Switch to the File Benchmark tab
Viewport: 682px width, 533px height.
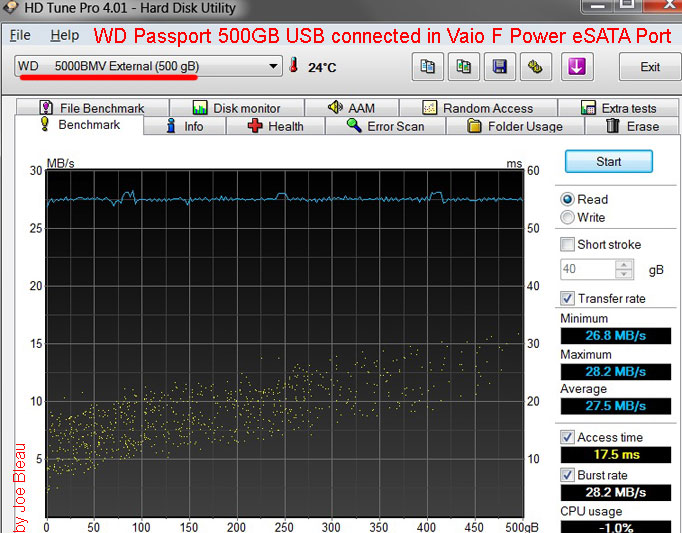coord(92,107)
